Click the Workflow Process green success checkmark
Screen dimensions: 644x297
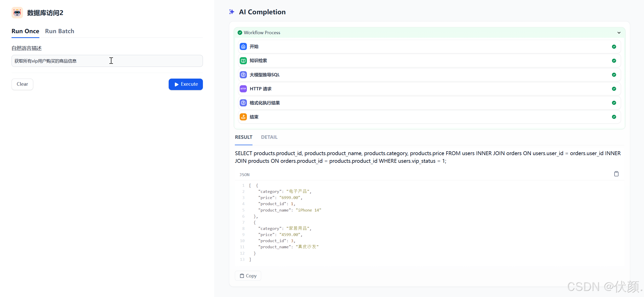point(240,33)
